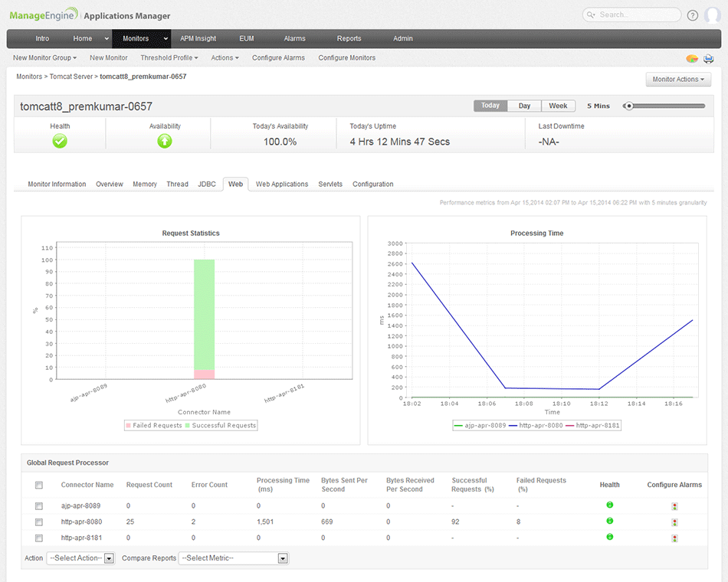Screen dimensions: 728x582
Task: Open the http-apr-8080 connector link
Action: coord(82,522)
